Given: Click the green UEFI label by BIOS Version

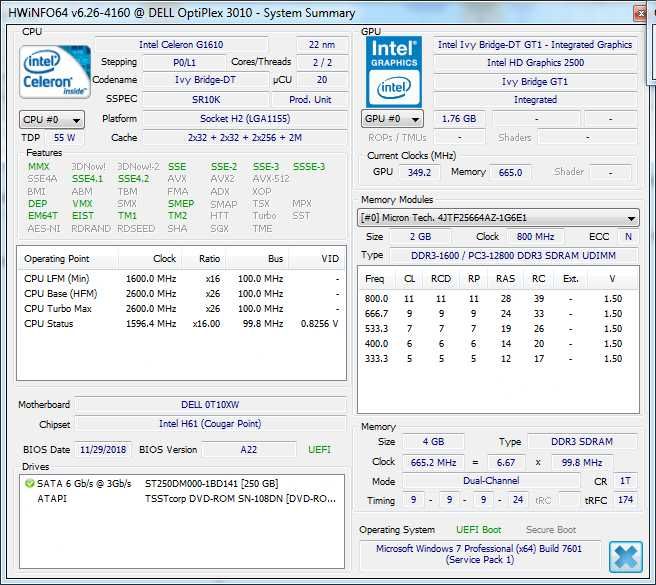Looking at the screenshot, I should point(319,450).
